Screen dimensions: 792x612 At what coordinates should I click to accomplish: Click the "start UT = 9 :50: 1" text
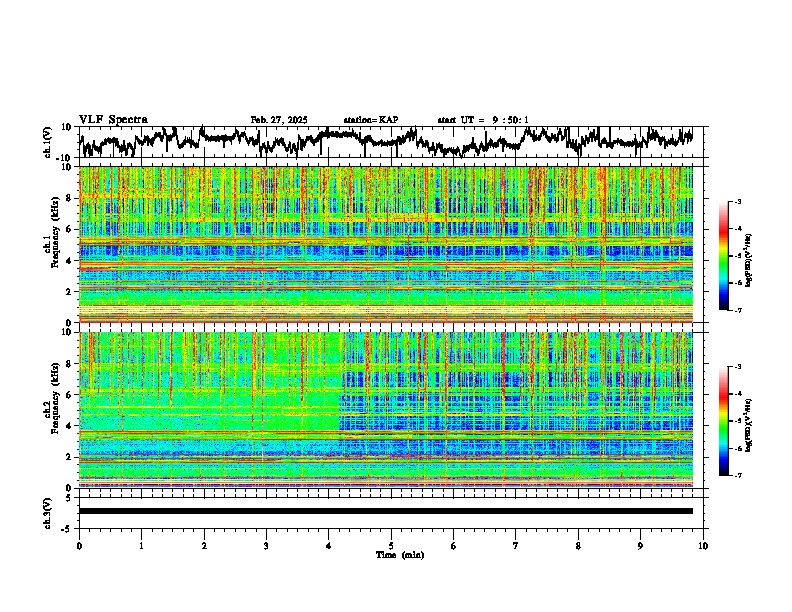coord(483,120)
